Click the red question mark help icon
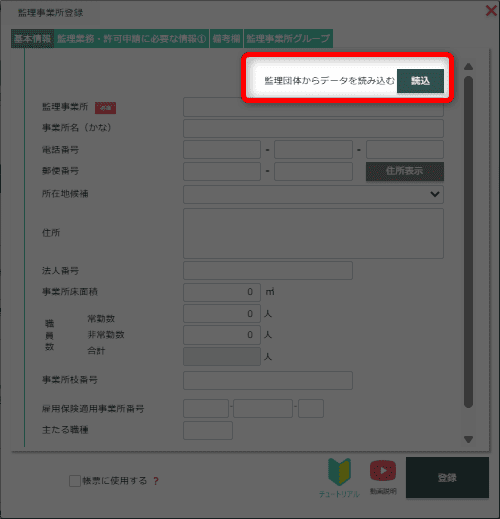 [156, 481]
